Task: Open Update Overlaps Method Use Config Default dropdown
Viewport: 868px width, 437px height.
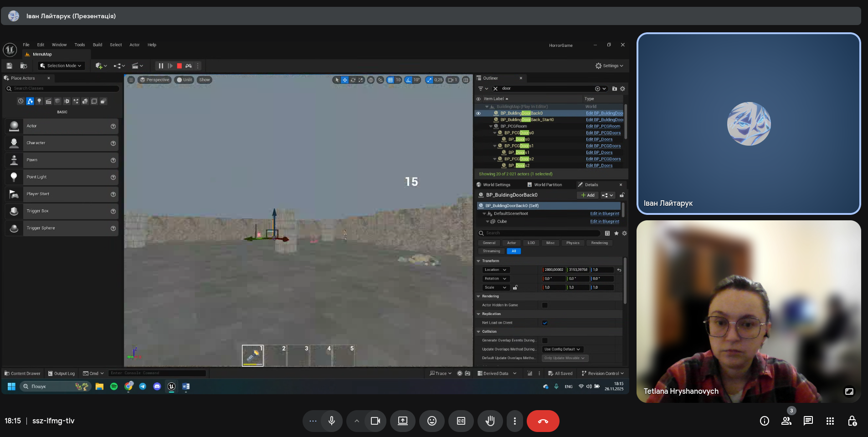Action: [x=562, y=350]
